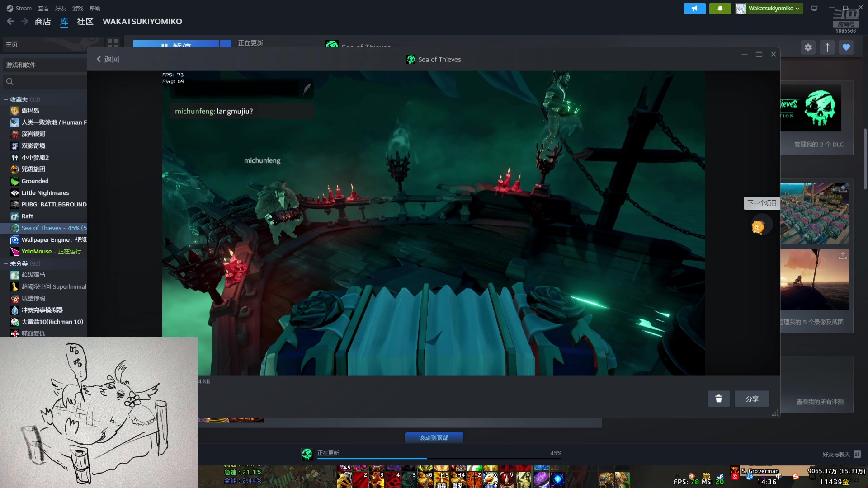Screen dimensions: 868x488
Task: Click the heart favorite icon
Action: (846, 47)
